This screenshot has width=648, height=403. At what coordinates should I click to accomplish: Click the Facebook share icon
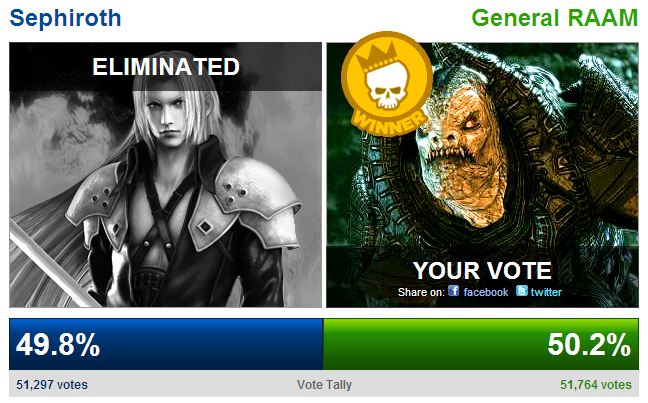click(453, 291)
